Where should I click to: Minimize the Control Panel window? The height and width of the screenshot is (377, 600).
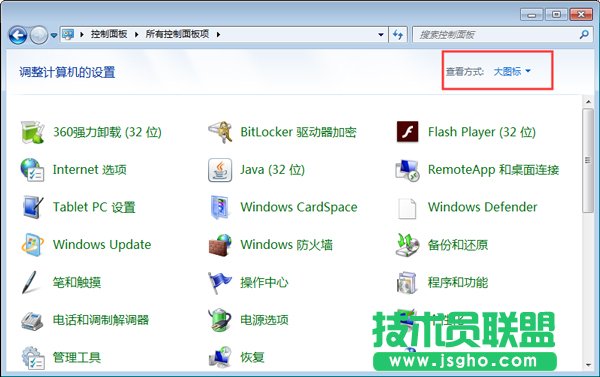click(532, 15)
